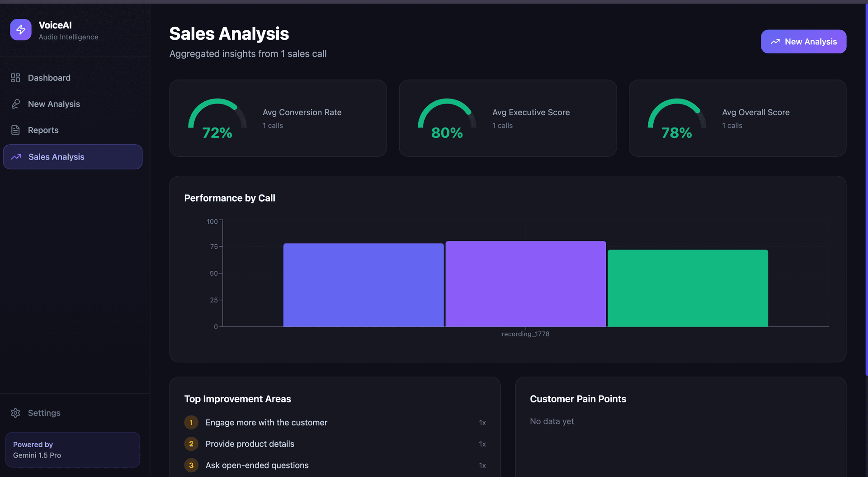
Task: Select the Sales Analysis sidebar item
Action: point(73,157)
